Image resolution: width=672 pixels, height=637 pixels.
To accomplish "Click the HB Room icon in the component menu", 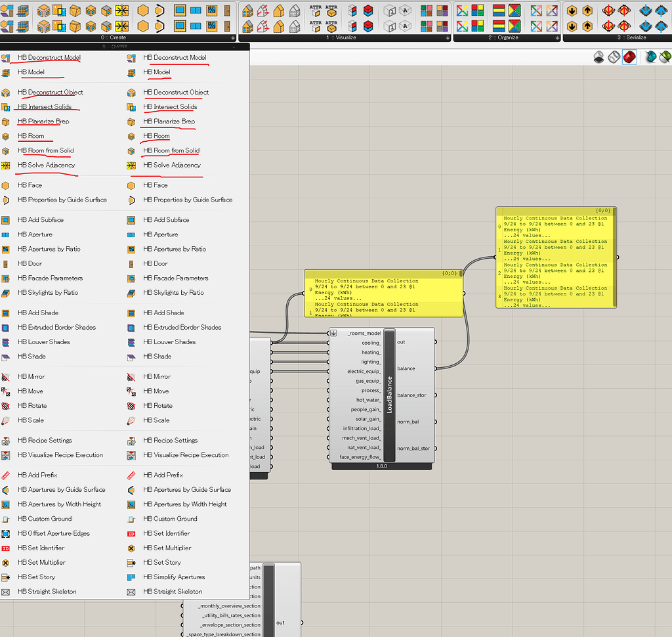I will pyautogui.click(x=6, y=136).
